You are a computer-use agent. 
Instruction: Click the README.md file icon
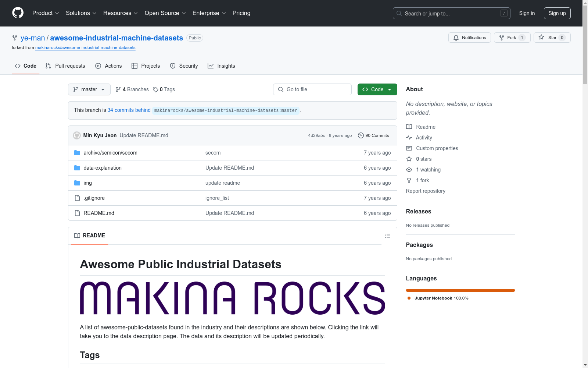pos(77,213)
